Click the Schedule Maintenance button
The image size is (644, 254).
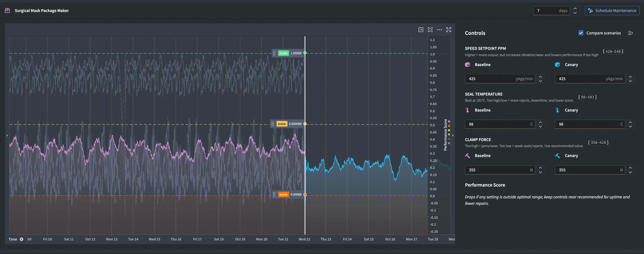[x=612, y=10]
